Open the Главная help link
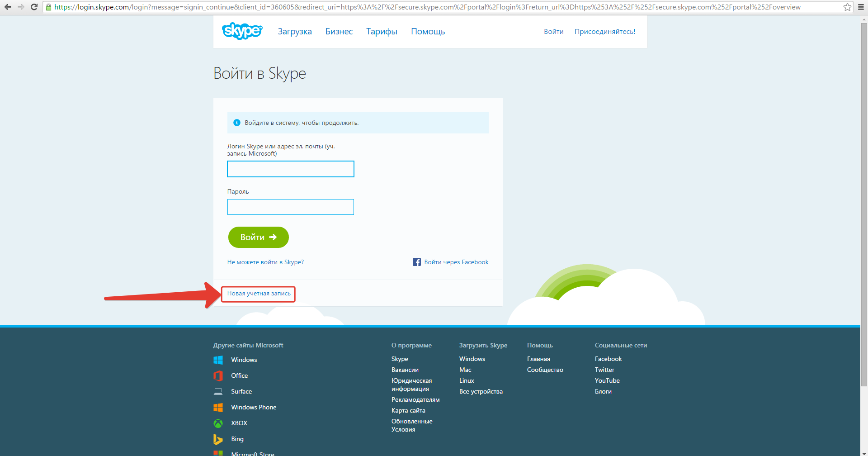 coord(538,359)
